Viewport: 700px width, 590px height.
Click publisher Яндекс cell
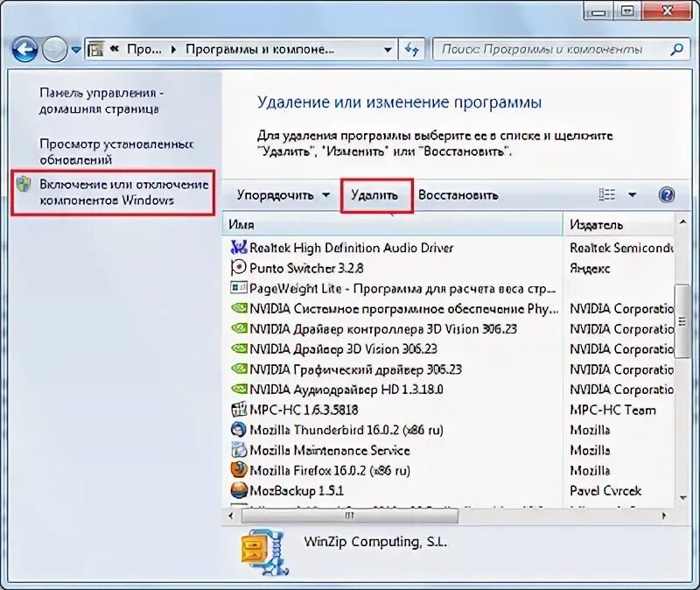point(590,268)
